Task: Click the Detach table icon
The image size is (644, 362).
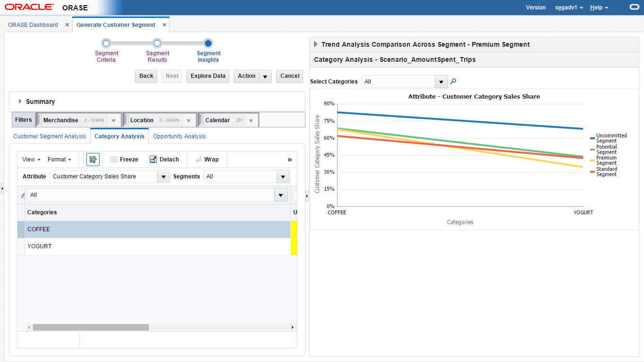Action: pyautogui.click(x=153, y=160)
